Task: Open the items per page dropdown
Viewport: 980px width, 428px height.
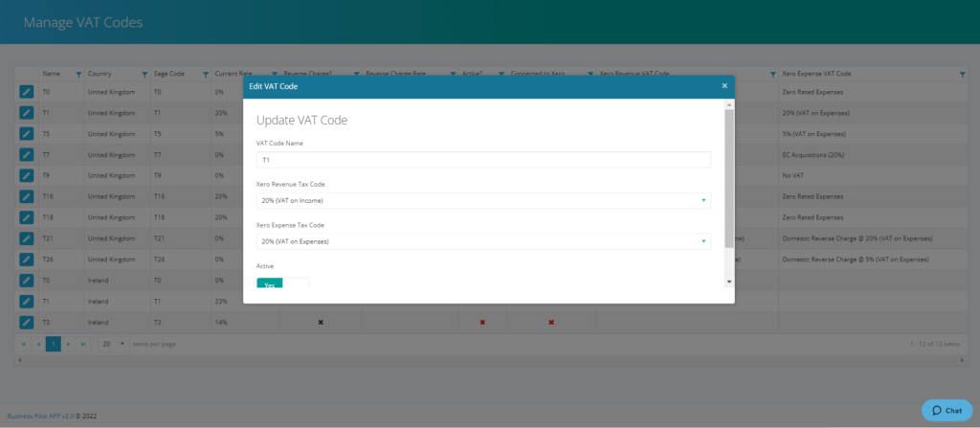Action: point(114,344)
